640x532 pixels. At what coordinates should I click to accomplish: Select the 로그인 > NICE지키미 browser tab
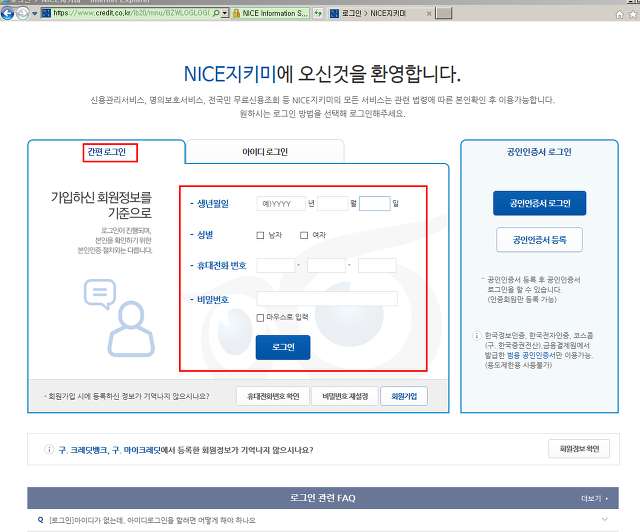click(x=373, y=13)
